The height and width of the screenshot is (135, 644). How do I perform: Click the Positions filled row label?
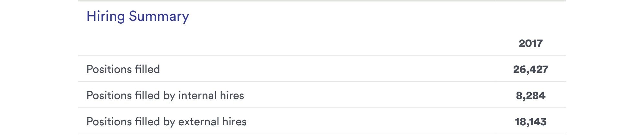click(x=123, y=69)
